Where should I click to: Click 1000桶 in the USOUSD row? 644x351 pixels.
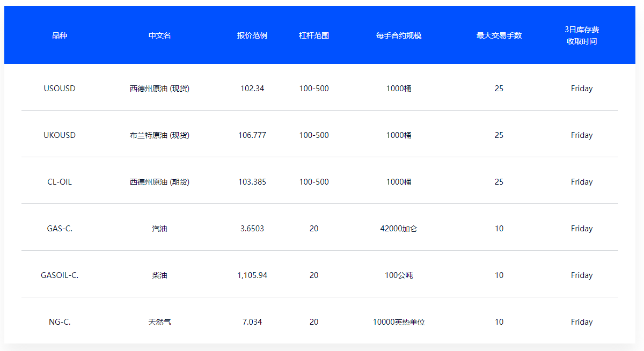[399, 89]
